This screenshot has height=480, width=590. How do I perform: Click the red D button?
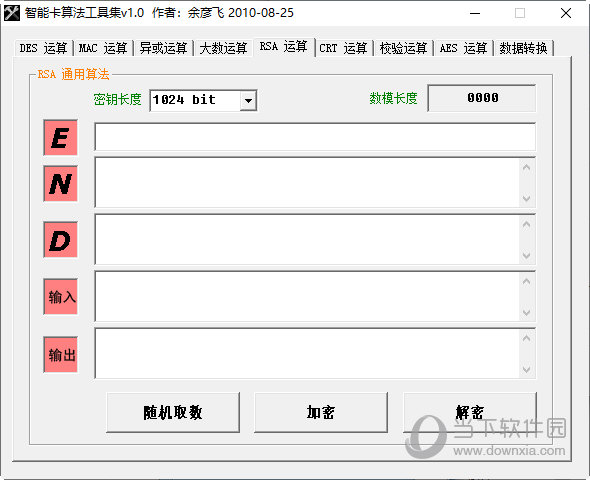[61, 240]
